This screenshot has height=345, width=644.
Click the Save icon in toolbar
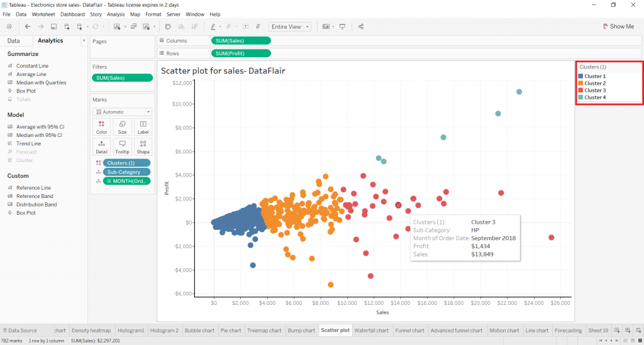[x=54, y=26]
